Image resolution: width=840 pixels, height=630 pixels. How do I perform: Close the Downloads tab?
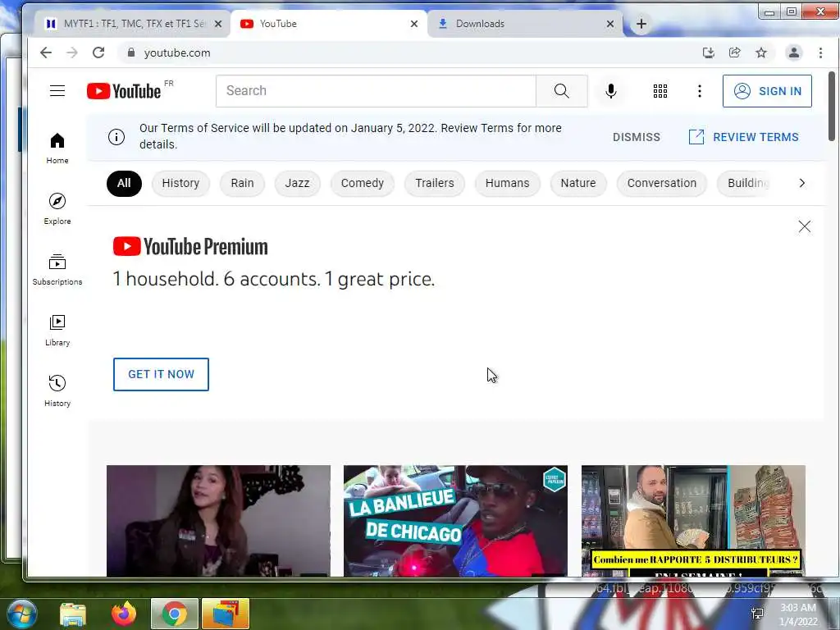(x=610, y=24)
